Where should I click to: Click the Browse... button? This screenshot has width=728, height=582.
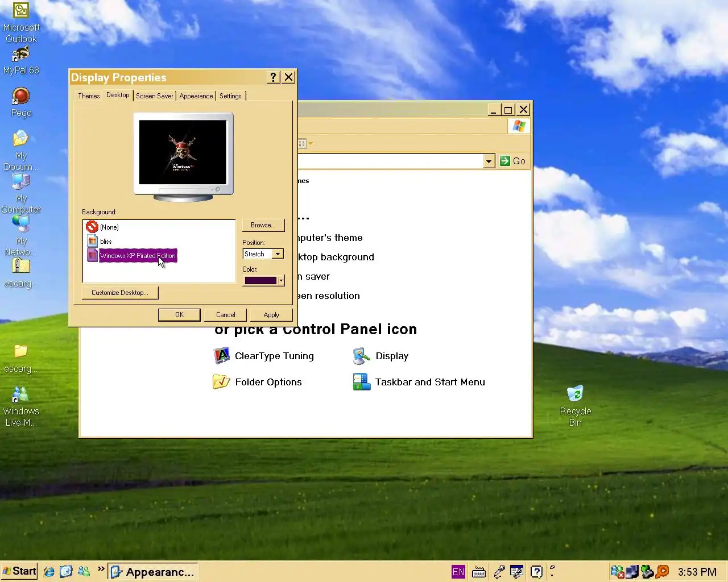pos(263,225)
